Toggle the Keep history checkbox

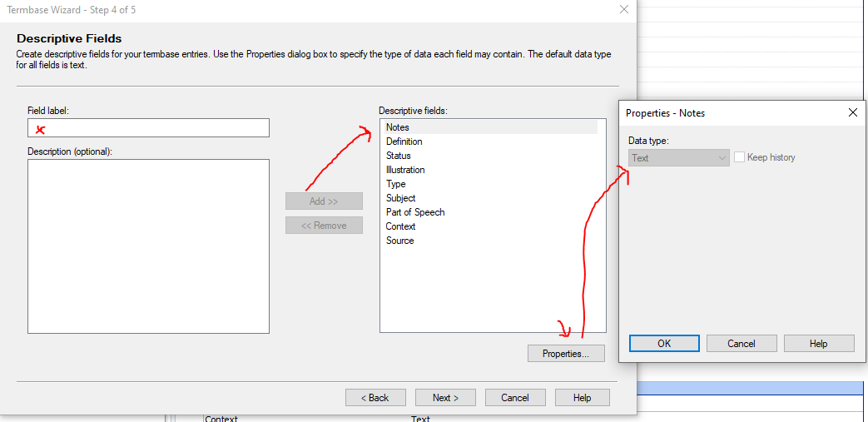pyautogui.click(x=740, y=157)
